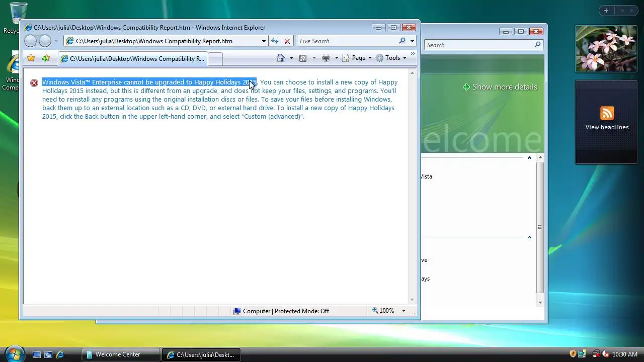The height and width of the screenshot is (362, 644).
Task: Refresh the page with the Refresh icon
Action: (275, 41)
